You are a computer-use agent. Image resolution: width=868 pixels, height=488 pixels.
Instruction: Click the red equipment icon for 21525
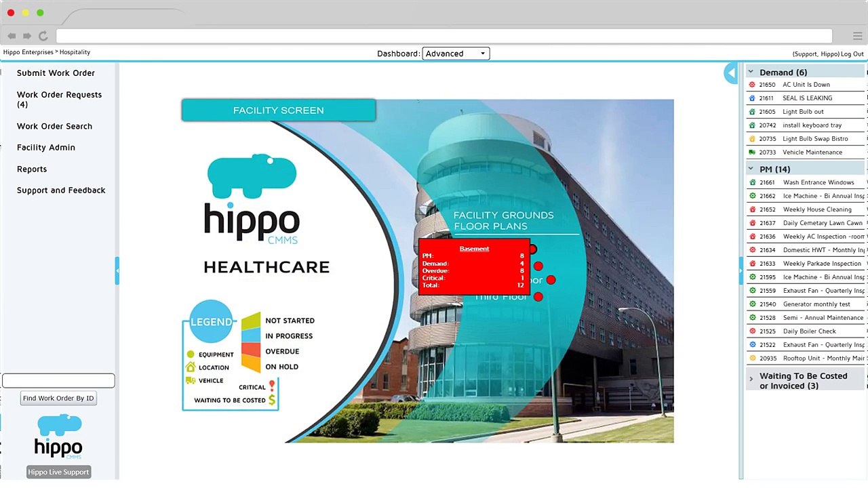coord(752,331)
